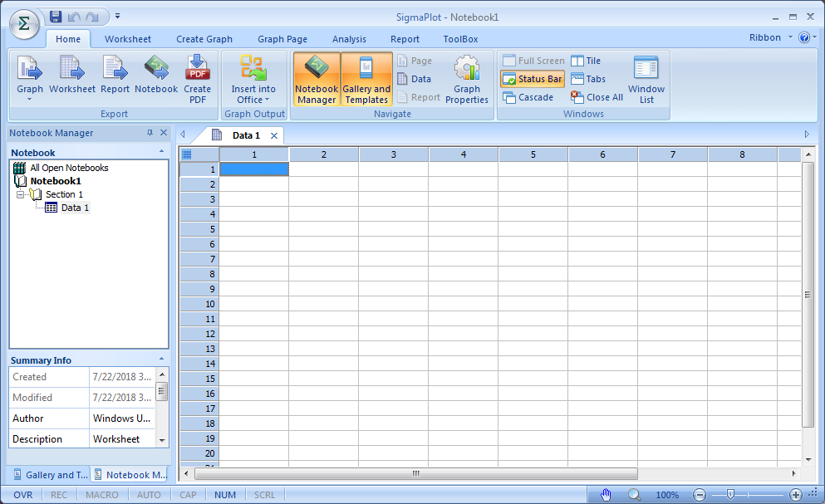The image size is (825, 504).
Task: Toggle the Status Bar button off
Action: [532, 79]
